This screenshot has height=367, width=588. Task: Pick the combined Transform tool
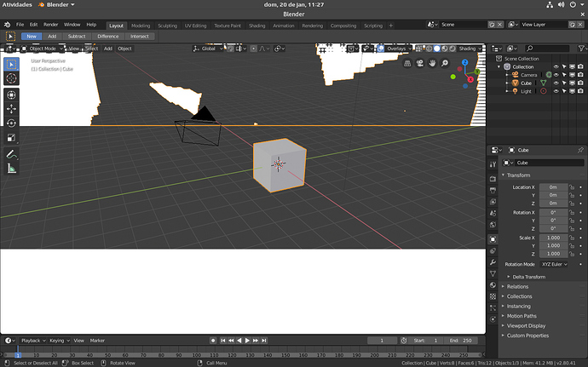[x=12, y=95]
